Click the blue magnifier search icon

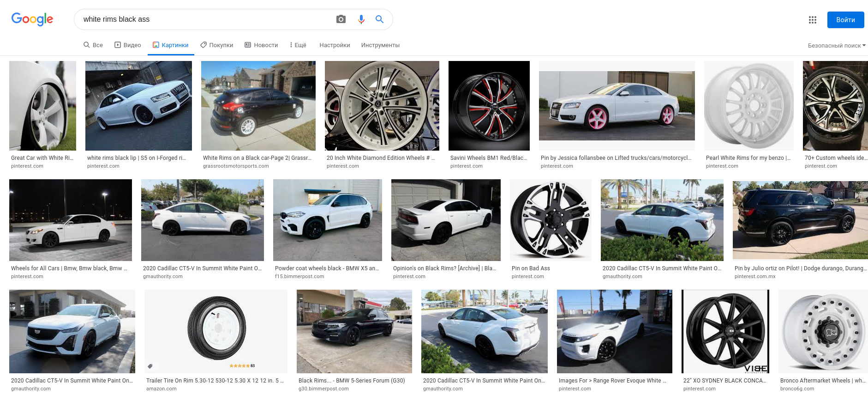pyautogui.click(x=379, y=19)
